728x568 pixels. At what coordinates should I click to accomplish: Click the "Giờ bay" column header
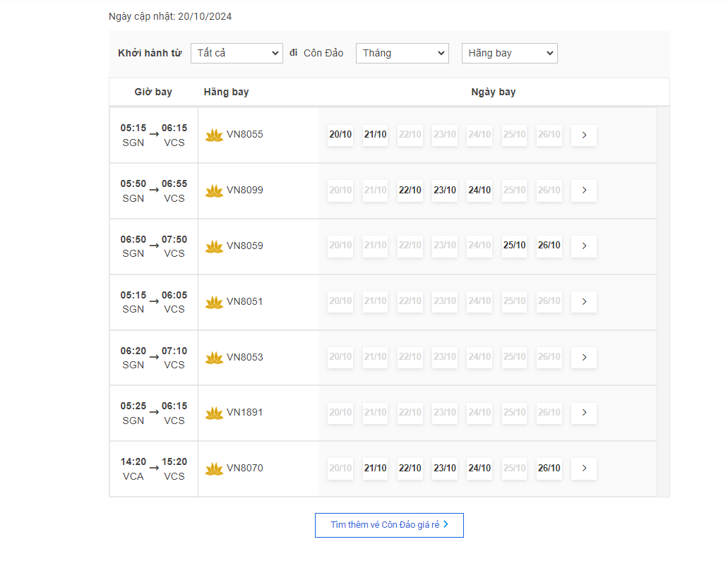[153, 92]
